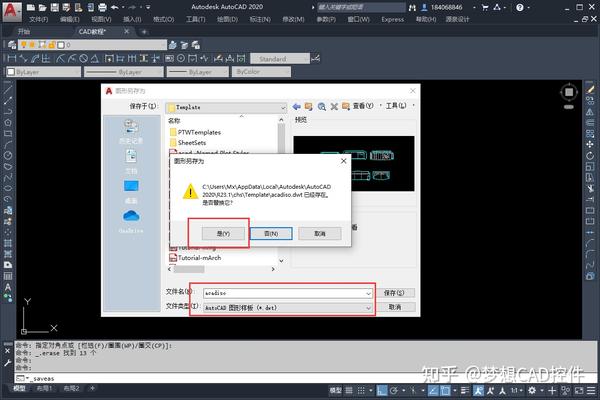
Task: Click the history shortcut in places sidebar
Action: point(131,131)
